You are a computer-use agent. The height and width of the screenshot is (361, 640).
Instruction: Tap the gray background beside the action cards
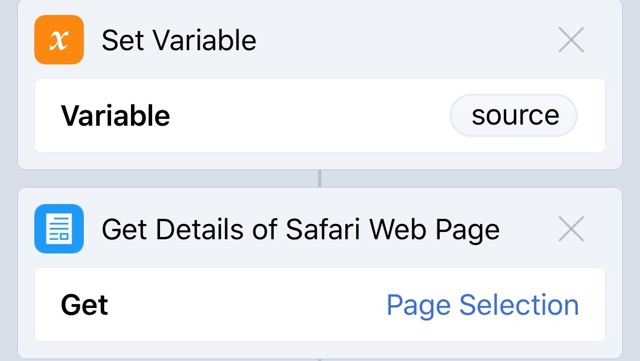click(9, 180)
